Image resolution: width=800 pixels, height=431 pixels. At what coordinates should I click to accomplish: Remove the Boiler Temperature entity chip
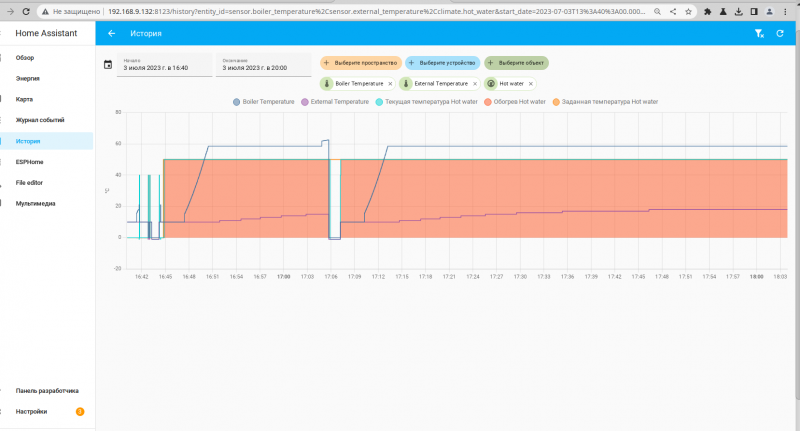tap(390, 84)
